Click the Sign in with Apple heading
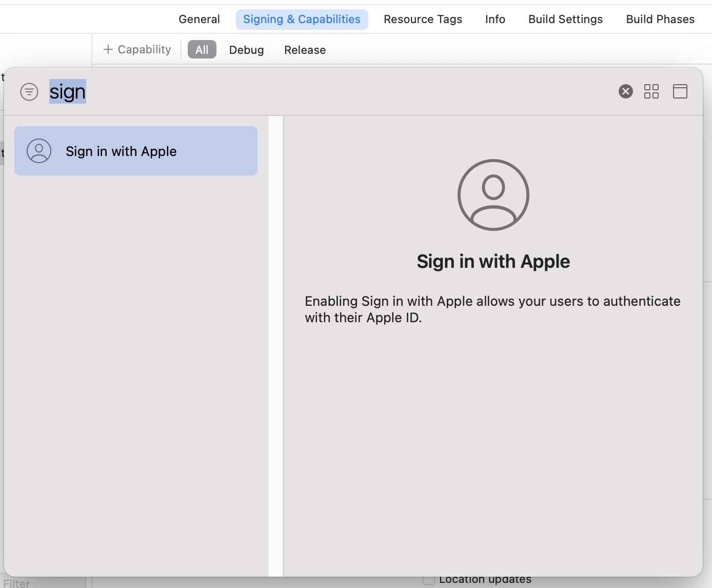712x588 pixels. [x=493, y=262]
